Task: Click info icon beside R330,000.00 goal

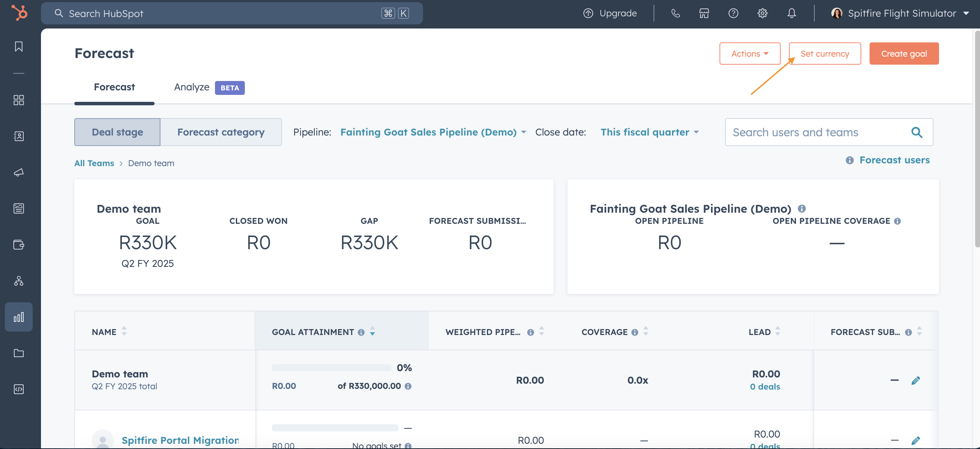Action: 408,386
